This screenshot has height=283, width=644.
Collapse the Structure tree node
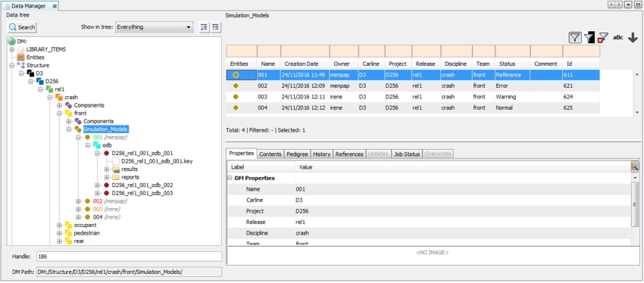(11, 65)
